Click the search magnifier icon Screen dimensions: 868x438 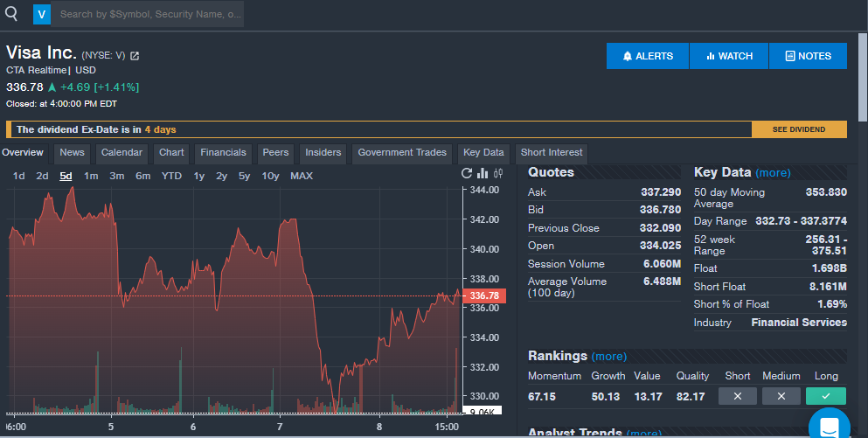pyautogui.click(x=11, y=14)
